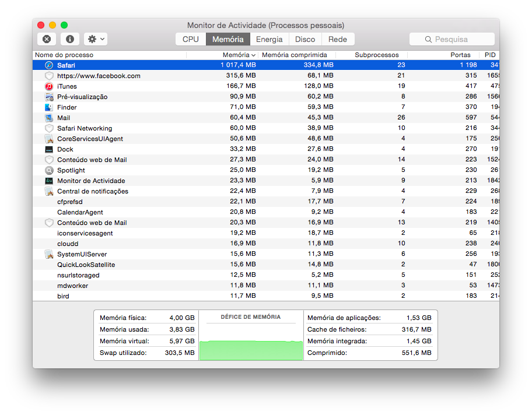The width and height of the screenshot is (532, 415).
Task: Click Finder's 59,3 MB compressed memory cell
Action: [321, 107]
